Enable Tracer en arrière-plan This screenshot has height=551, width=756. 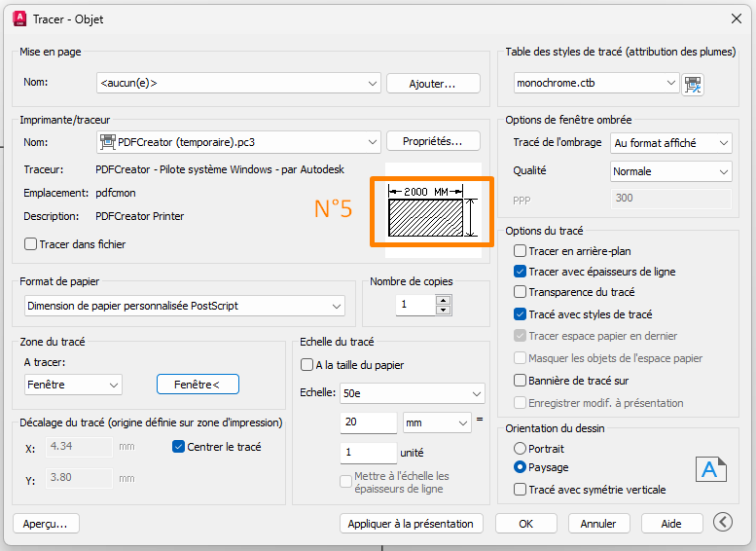[x=520, y=251]
